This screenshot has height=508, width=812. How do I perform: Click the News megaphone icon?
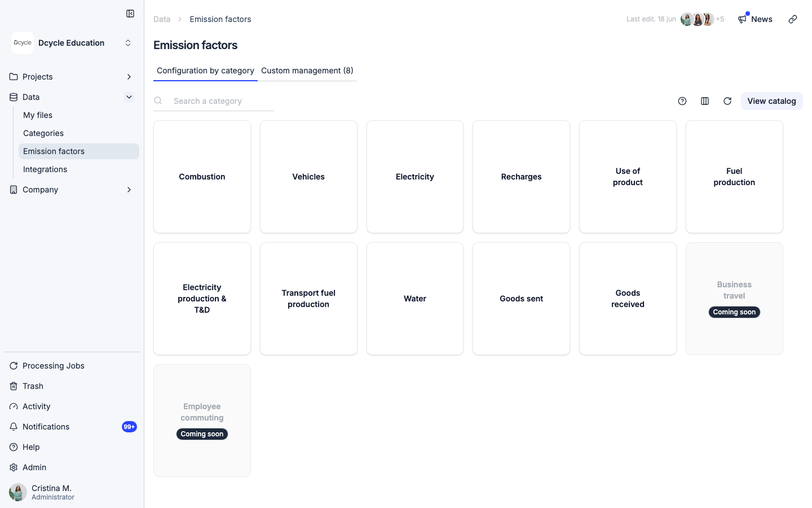[x=742, y=19]
